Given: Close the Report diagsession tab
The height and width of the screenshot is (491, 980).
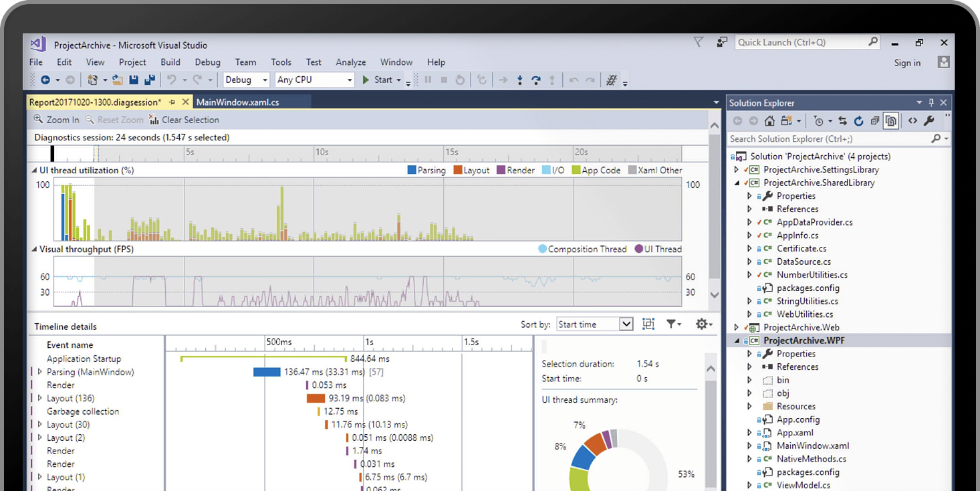Looking at the screenshot, I should (185, 102).
